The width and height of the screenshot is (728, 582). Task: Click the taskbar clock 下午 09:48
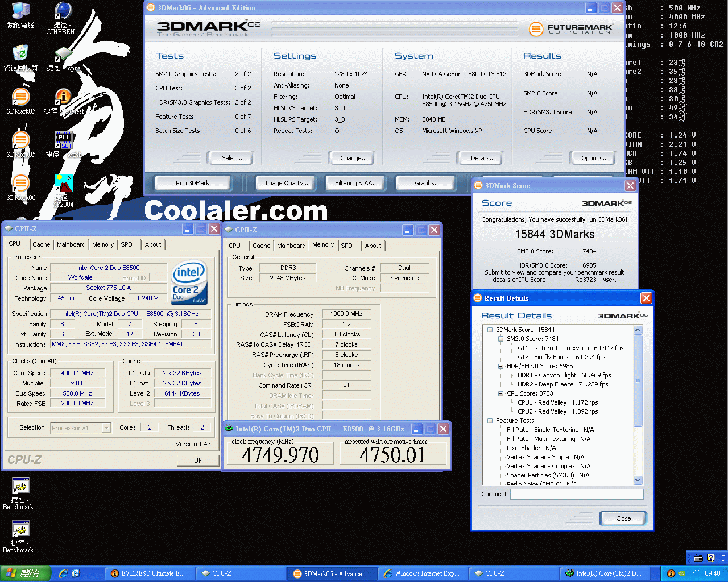[x=705, y=573]
